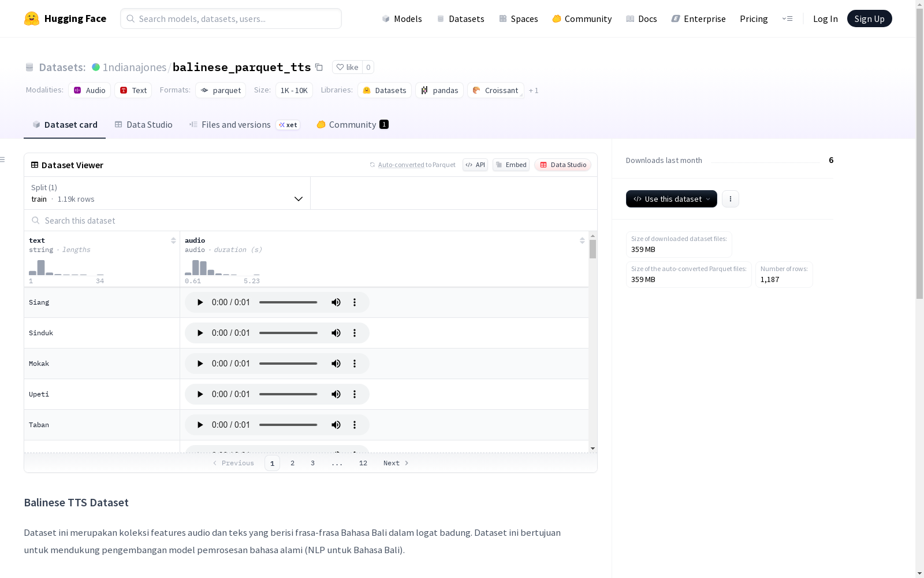Image resolution: width=924 pixels, height=578 pixels.
Task: Open the three-dot menu beside Use this dataset
Action: click(x=731, y=199)
